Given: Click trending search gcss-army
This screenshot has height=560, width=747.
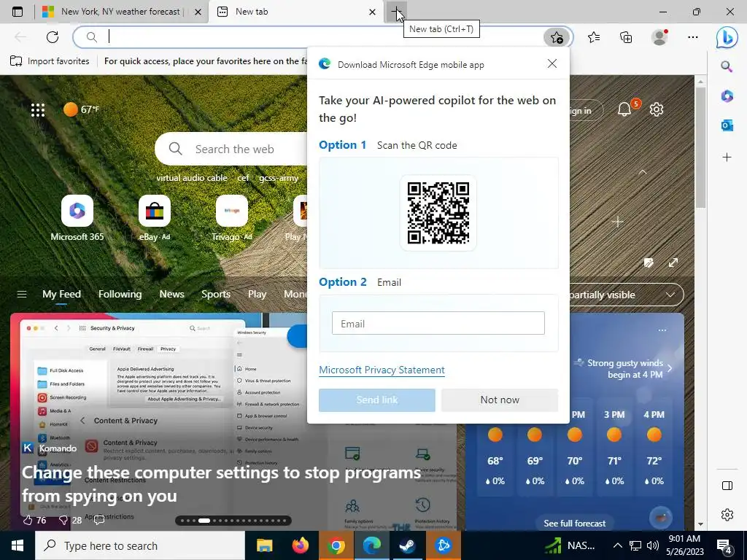Looking at the screenshot, I should click(x=279, y=178).
